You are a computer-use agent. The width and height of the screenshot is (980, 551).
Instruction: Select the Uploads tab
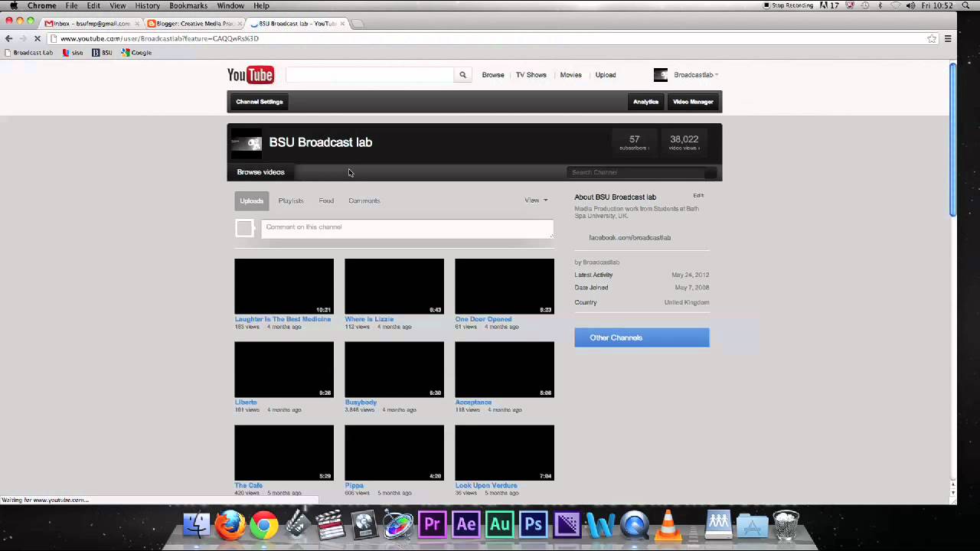[252, 201]
